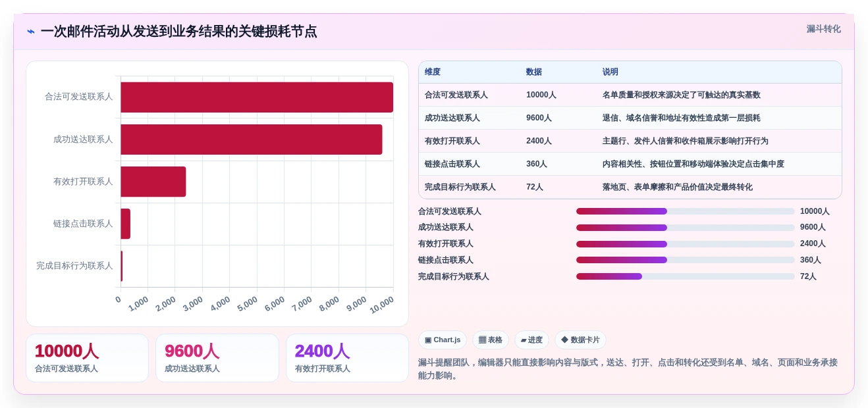Click the 完成目标行为联系人 table row label
The height and width of the screenshot is (408, 868).
(x=460, y=187)
